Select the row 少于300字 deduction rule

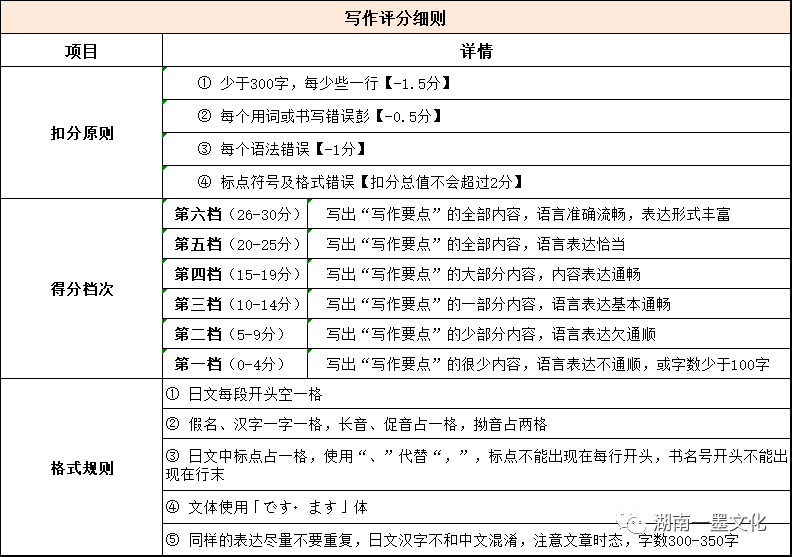476,83
